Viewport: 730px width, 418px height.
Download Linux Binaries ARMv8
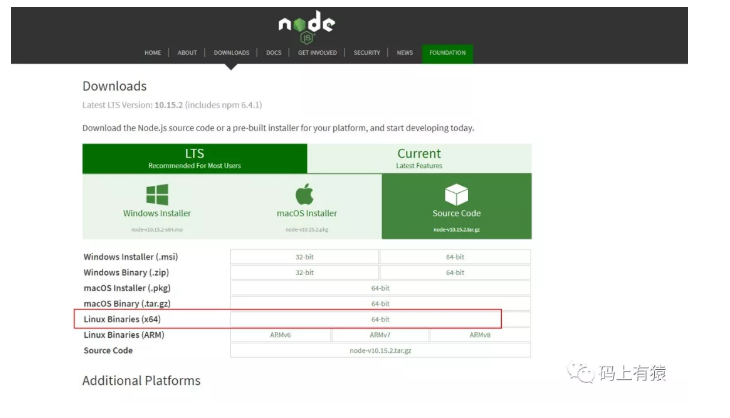(x=480, y=335)
